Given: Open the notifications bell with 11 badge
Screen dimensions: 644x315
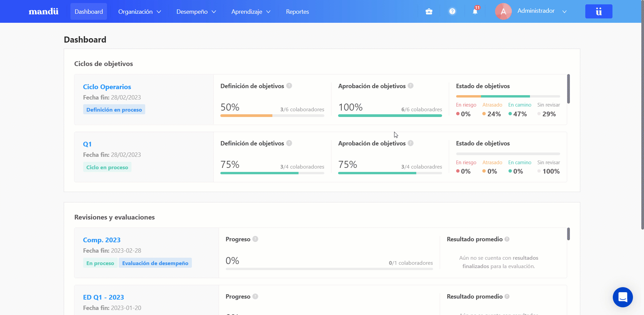Looking at the screenshot, I should pos(475,11).
